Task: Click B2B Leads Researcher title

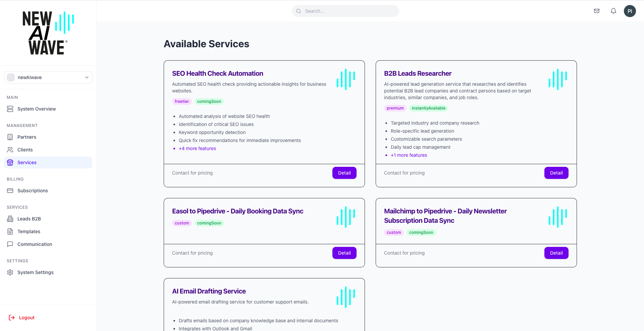Action: (x=418, y=73)
